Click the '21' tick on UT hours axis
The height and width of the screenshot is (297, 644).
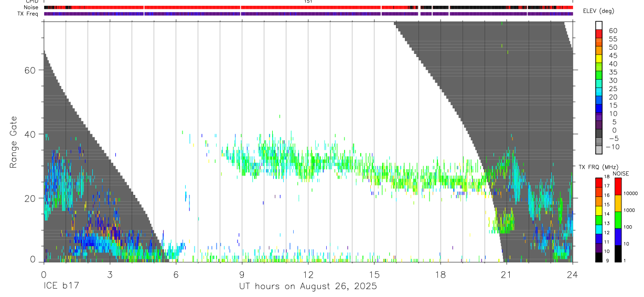(x=506, y=274)
